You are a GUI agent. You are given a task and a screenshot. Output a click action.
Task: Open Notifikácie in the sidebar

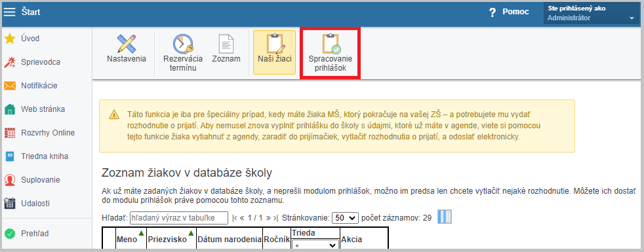tap(39, 86)
